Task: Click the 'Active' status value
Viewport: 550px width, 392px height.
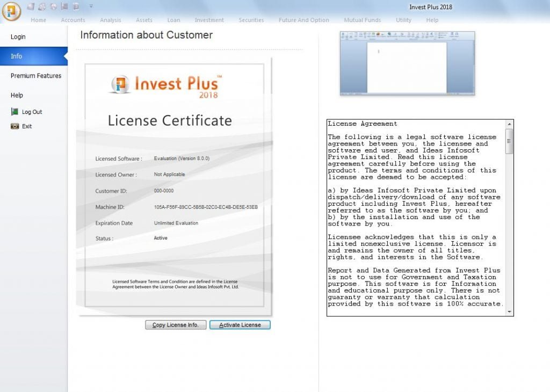Action: [x=161, y=238]
